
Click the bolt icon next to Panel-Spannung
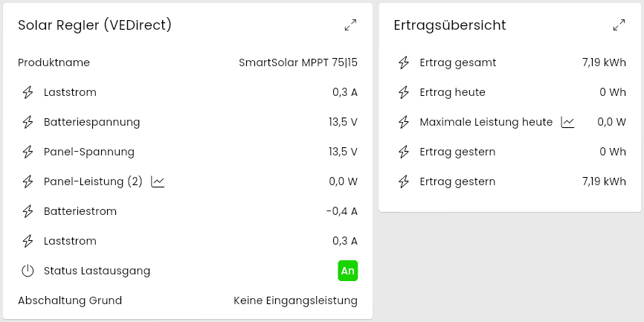(28, 152)
